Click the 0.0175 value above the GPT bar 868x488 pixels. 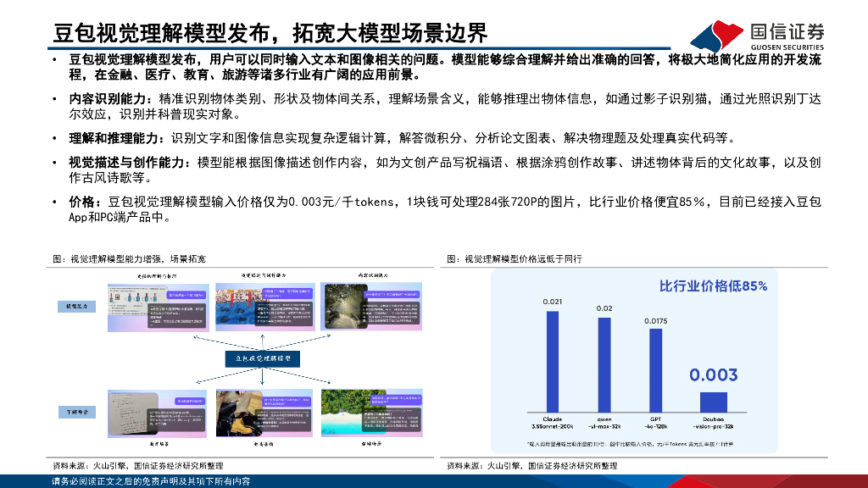coord(655,321)
